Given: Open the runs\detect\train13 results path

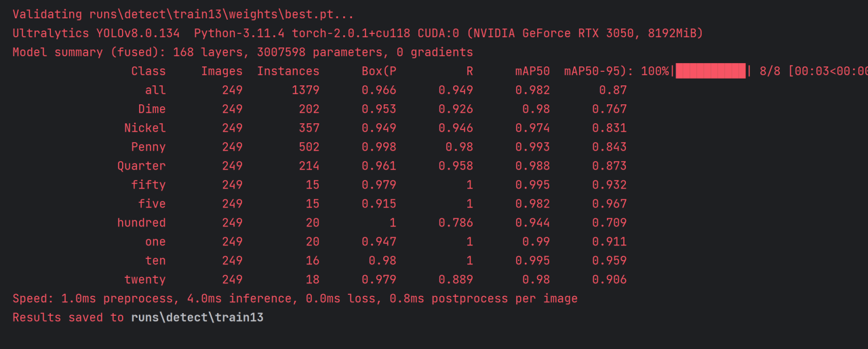Looking at the screenshot, I should click(197, 317).
